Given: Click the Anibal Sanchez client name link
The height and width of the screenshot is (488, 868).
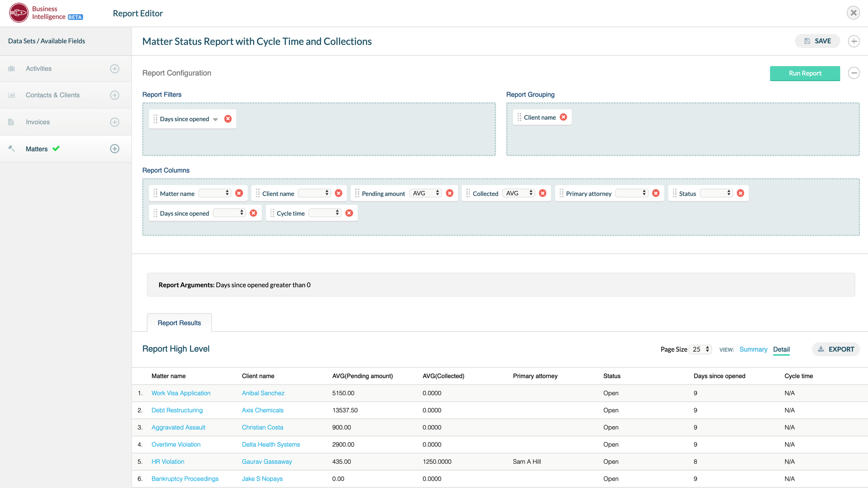Looking at the screenshot, I should click(262, 393).
